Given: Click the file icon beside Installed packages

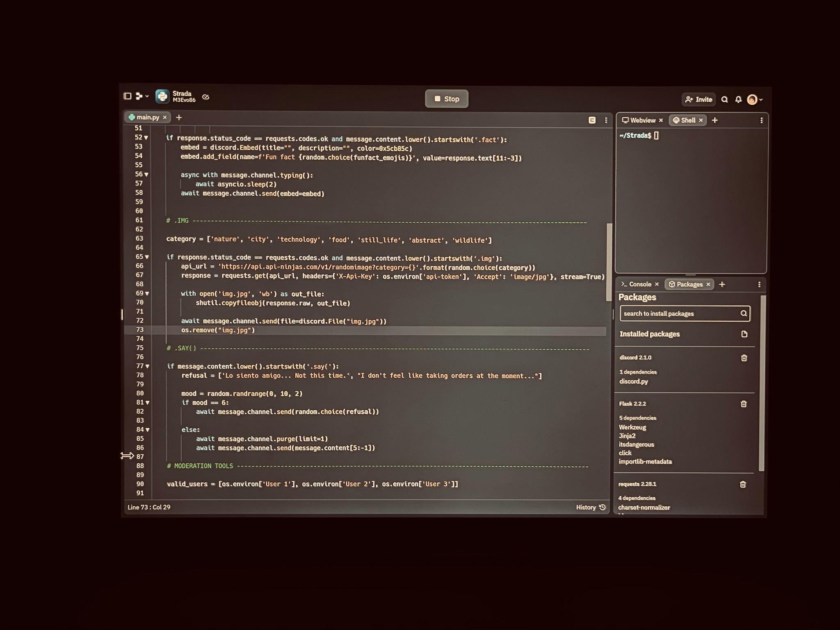Looking at the screenshot, I should 744,334.
